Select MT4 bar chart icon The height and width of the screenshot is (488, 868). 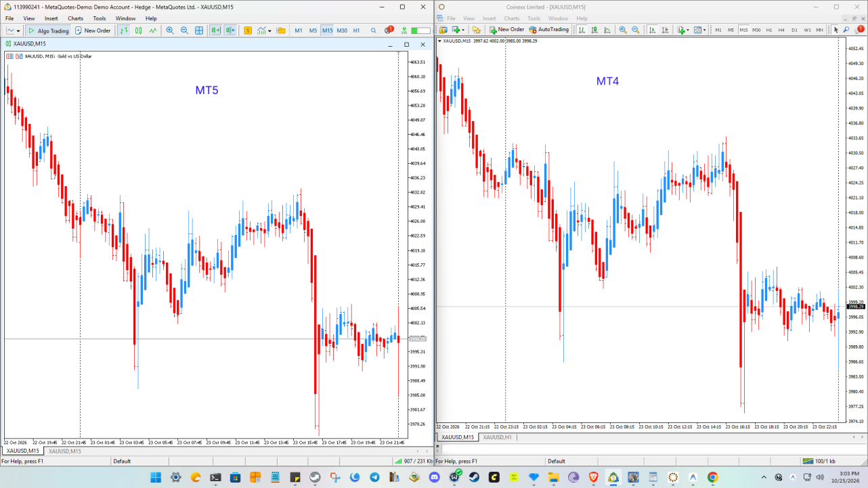582,30
